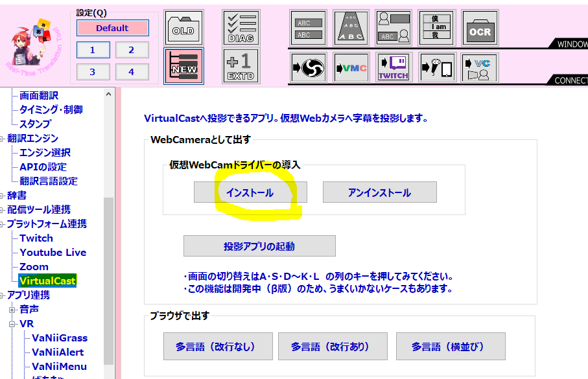Click the ブラウザで出す group title
Viewport: 588px width, 379px height.
(x=180, y=316)
